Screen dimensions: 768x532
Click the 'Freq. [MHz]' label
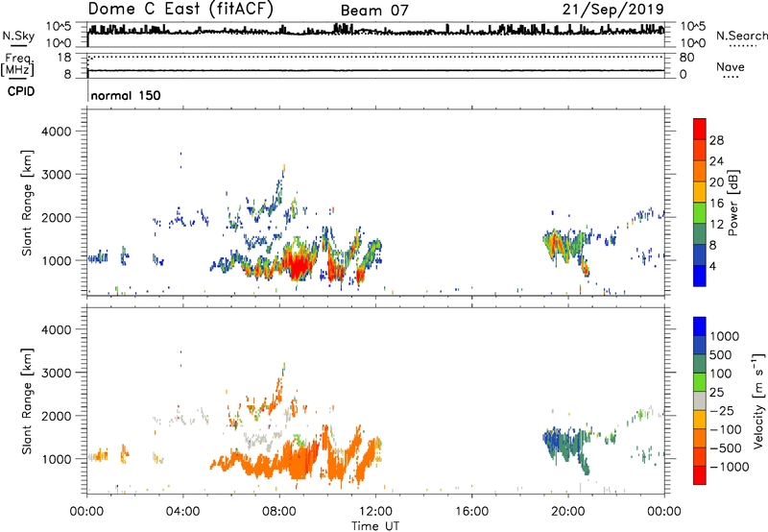(18, 64)
